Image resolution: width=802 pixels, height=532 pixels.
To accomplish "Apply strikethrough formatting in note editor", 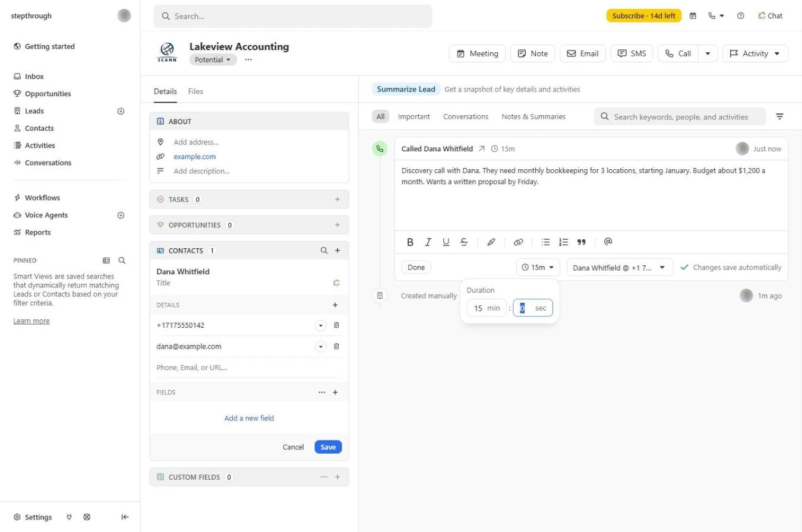I will [464, 242].
